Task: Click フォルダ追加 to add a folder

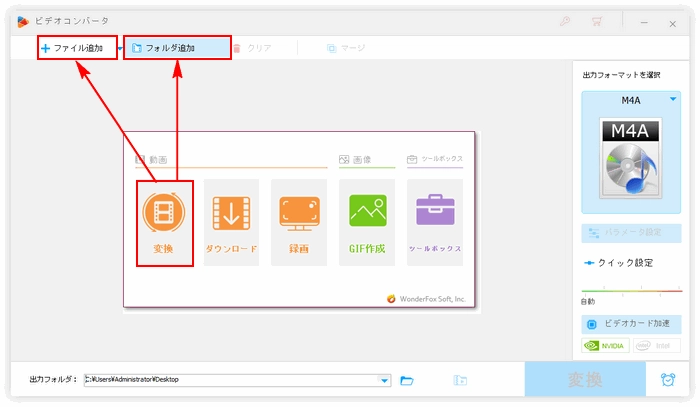Action: [x=176, y=48]
